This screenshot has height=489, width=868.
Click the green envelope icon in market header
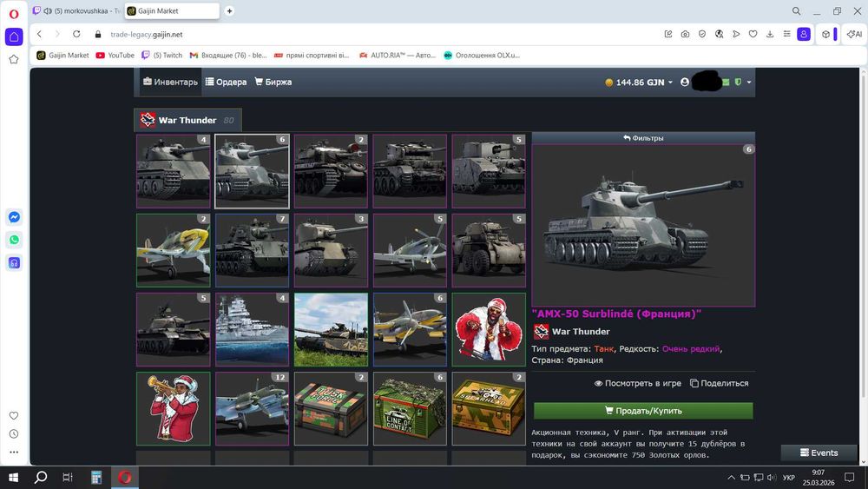pos(726,82)
